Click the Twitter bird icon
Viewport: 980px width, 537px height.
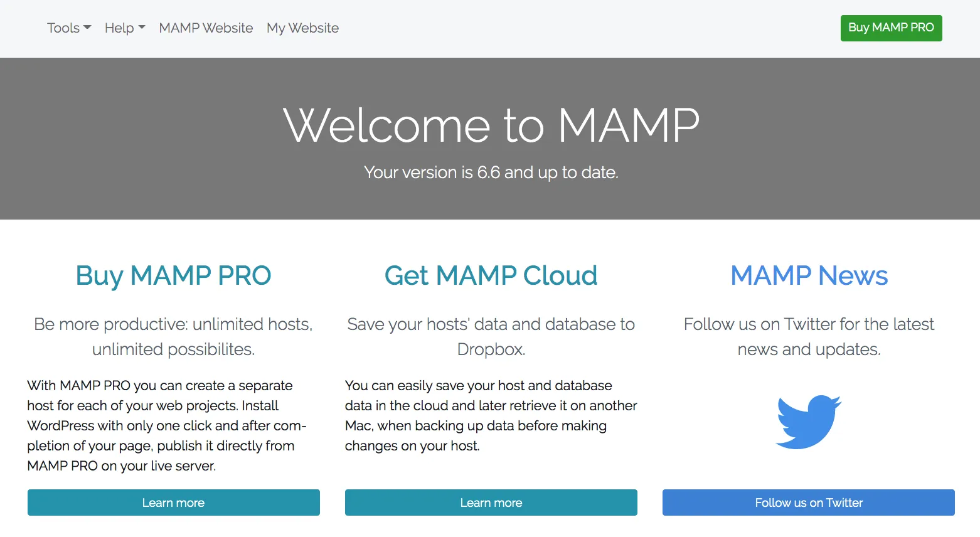click(809, 422)
